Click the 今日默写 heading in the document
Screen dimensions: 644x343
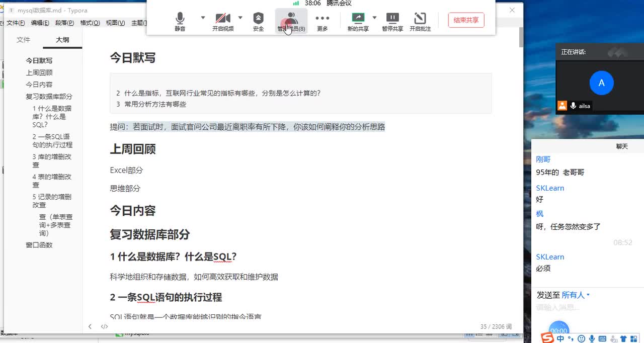coord(133,58)
